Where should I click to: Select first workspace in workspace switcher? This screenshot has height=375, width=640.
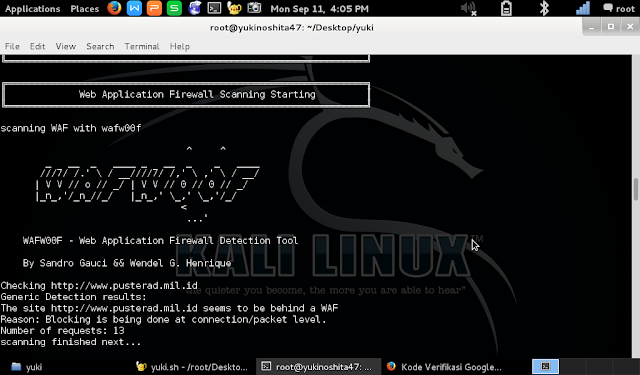(545, 366)
